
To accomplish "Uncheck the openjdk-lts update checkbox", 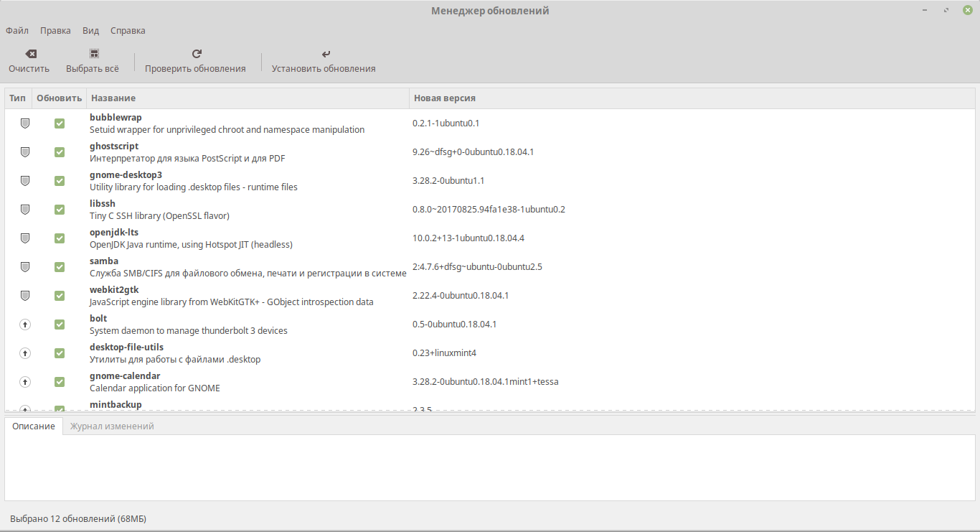I will tap(59, 238).
